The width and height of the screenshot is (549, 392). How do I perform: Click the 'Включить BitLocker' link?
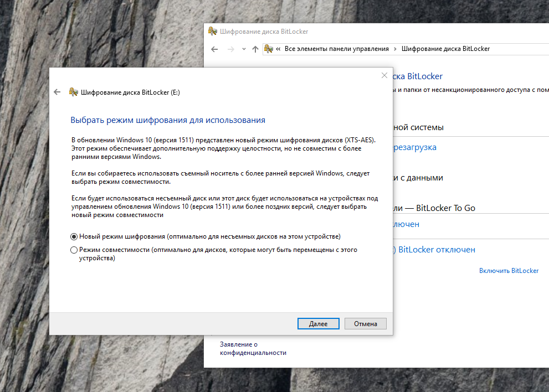coord(509,271)
